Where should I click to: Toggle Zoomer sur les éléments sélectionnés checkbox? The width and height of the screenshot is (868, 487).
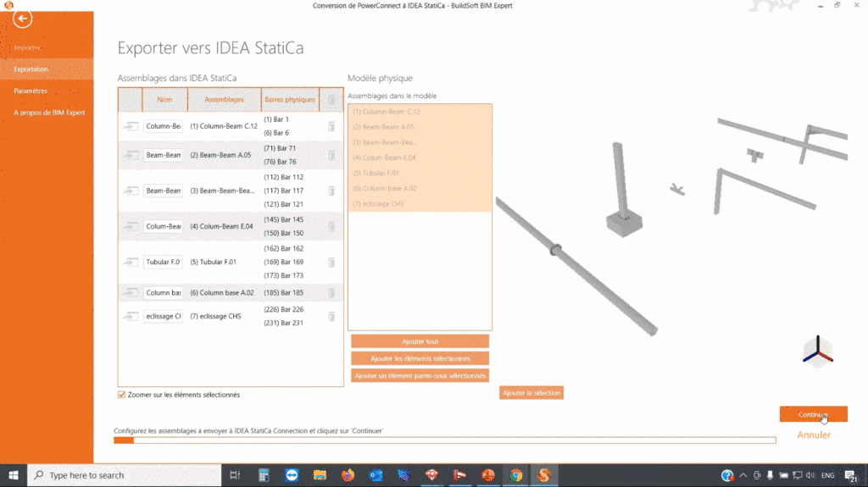tap(121, 395)
